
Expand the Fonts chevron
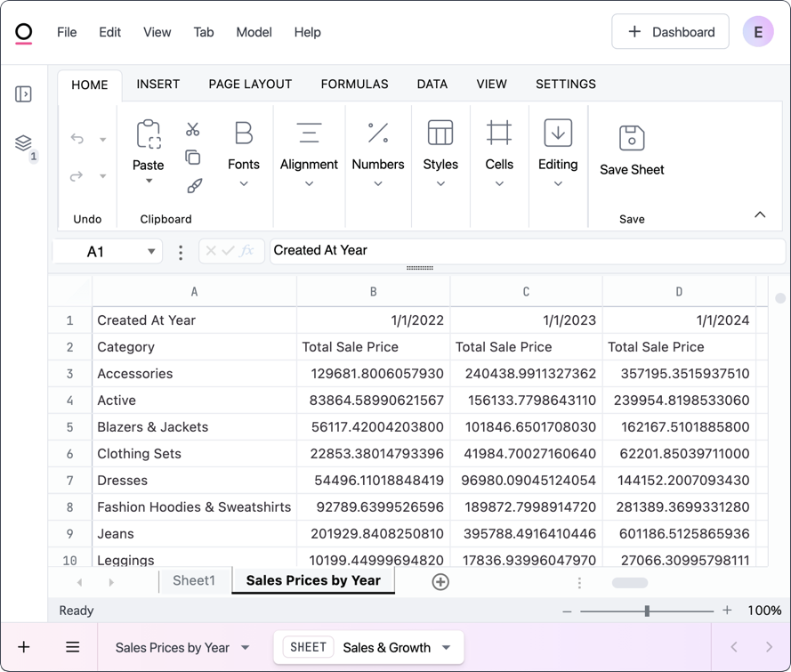pyautogui.click(x=244, y=184)
